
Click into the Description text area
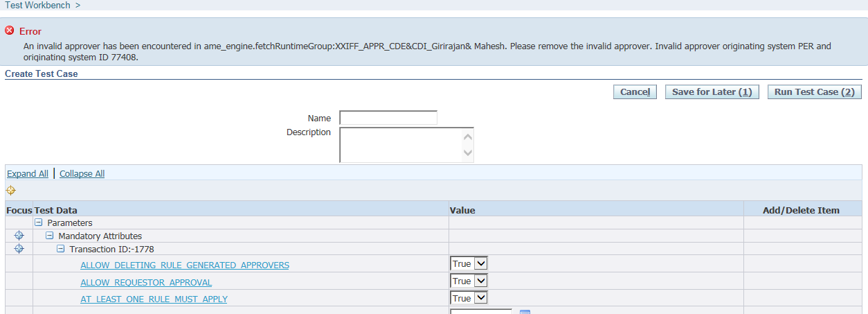pyautogui.click(x=400, y=145)
